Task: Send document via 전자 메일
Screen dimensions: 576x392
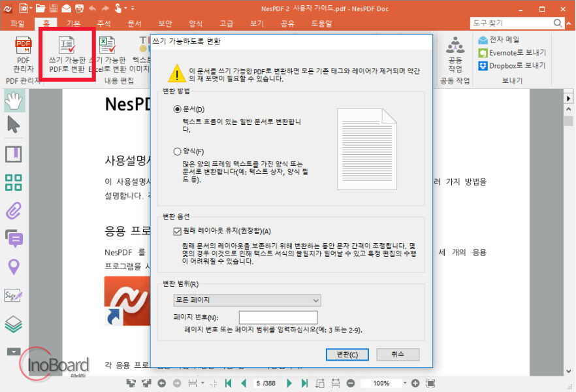Action: [499, 40]
